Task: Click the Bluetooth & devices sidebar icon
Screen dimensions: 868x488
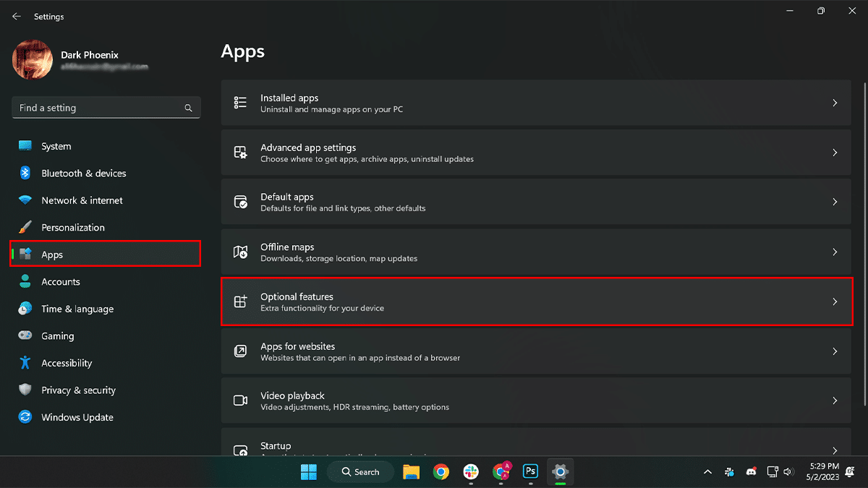Action: [x=25, y=174]
